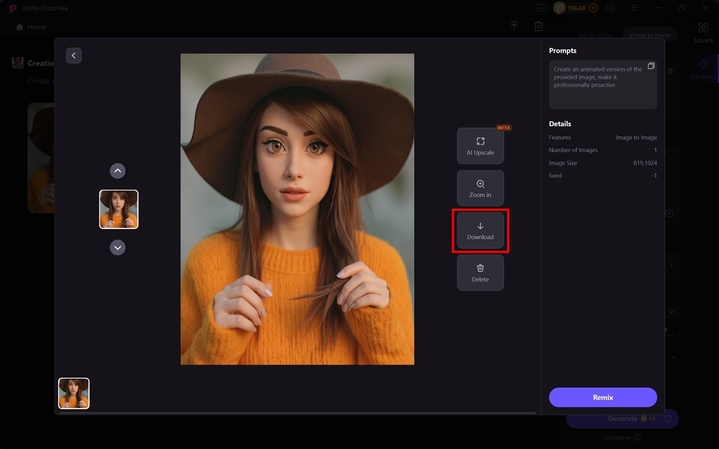The image size is (719, 449).
Task: Click the HitPaw FotorPea app logo
Action: tap(12, 8)
